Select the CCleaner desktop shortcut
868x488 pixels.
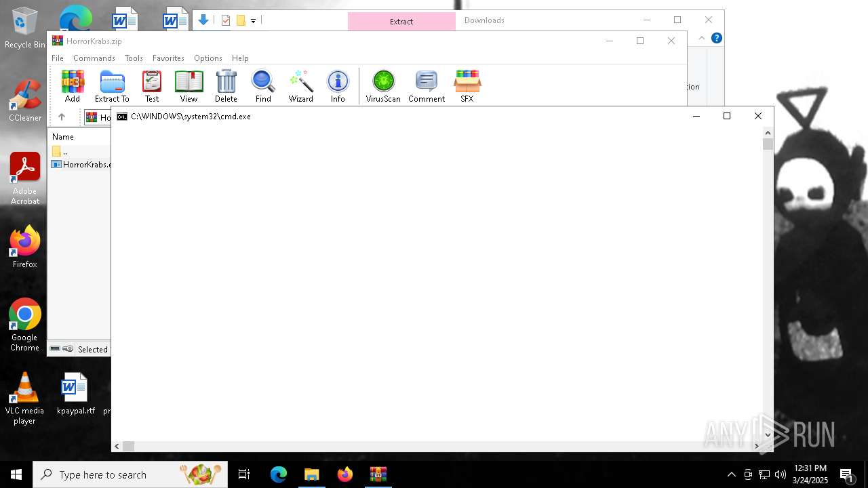[25, 101]
